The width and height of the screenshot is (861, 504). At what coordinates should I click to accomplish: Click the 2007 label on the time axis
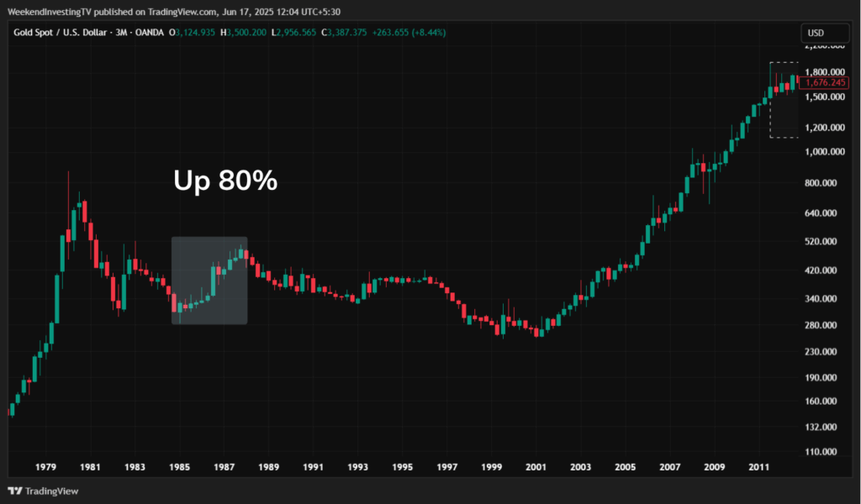click(670, 467)
